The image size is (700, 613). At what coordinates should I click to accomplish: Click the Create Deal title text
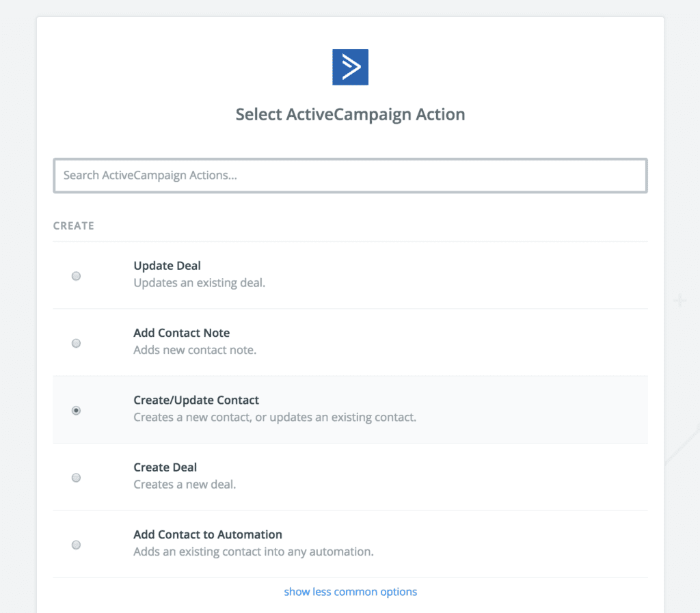pos(165,467)
